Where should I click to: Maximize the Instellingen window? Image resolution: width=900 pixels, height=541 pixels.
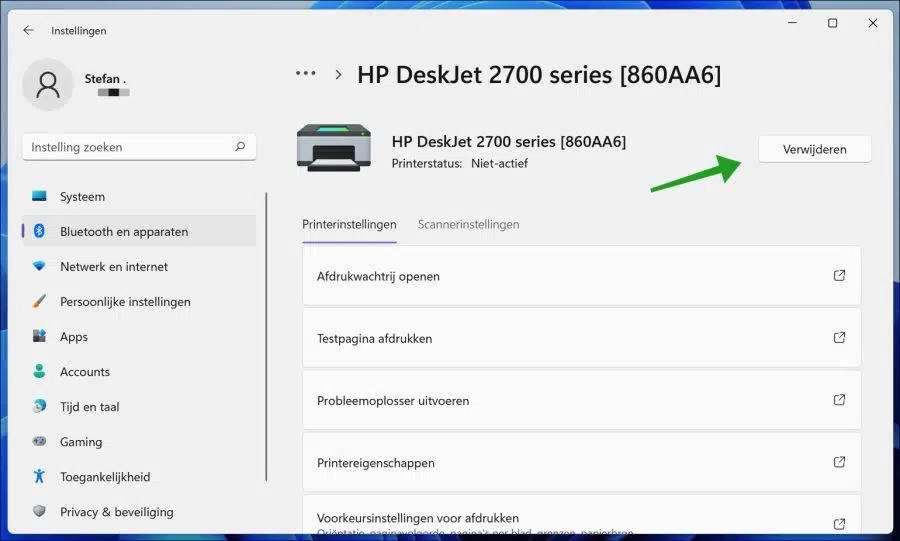[832, 23]
